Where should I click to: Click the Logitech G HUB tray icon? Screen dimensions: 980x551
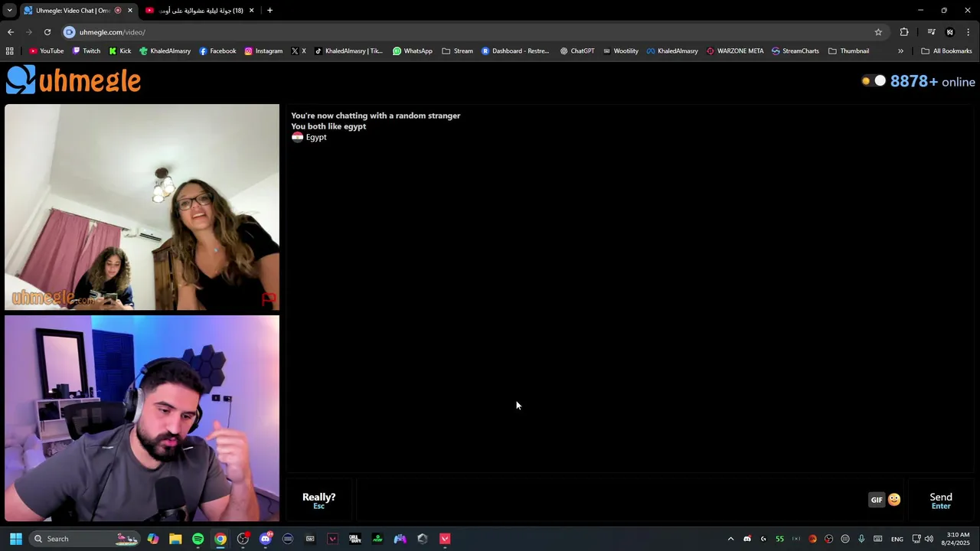(763, 539)
